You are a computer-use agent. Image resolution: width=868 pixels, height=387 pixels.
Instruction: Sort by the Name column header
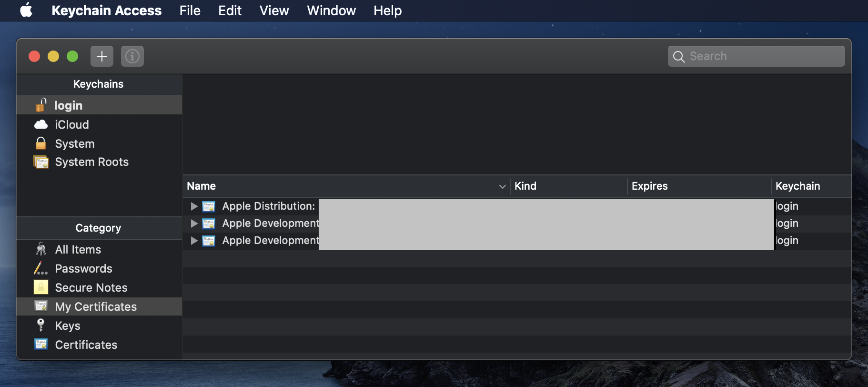(x=346, y=186)
